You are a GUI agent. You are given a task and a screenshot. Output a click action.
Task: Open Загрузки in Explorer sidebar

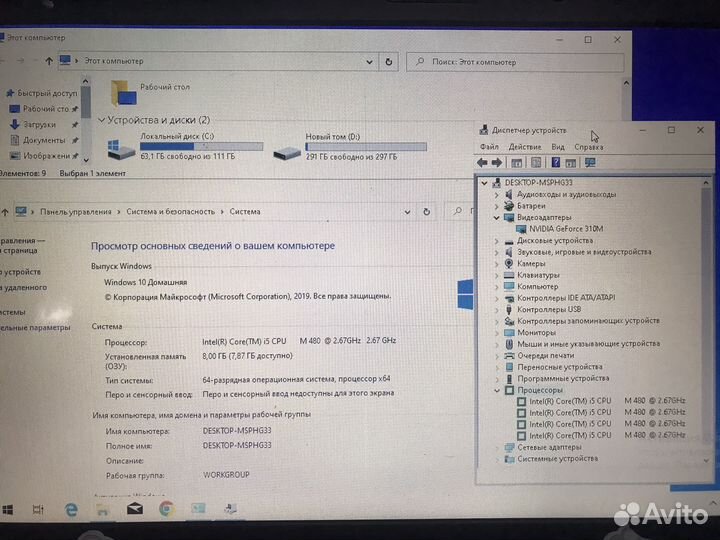(x=39, y=124)
